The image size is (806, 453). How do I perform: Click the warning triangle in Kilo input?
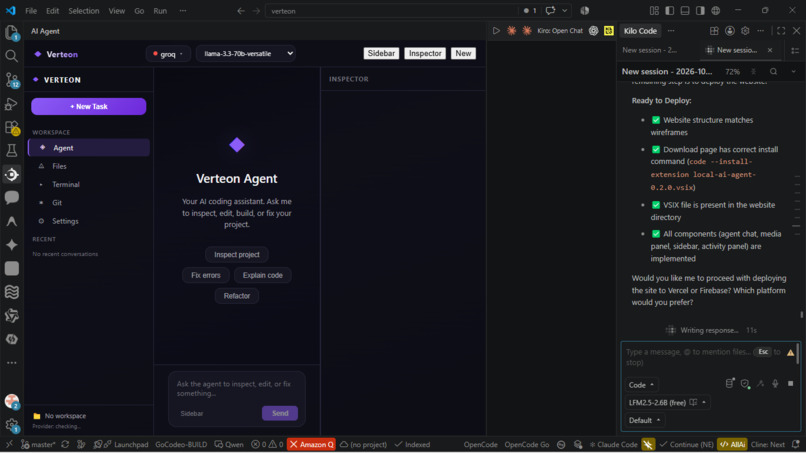pos(790,352)
